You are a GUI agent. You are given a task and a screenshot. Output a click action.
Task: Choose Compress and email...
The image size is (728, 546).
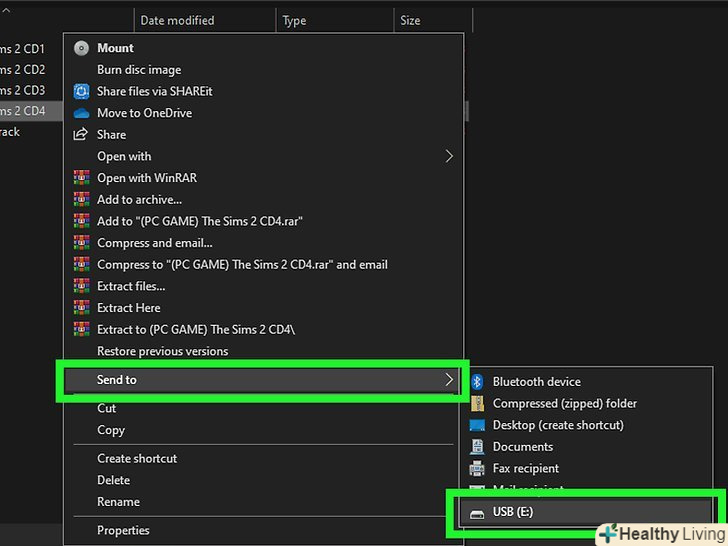point(263,243)
